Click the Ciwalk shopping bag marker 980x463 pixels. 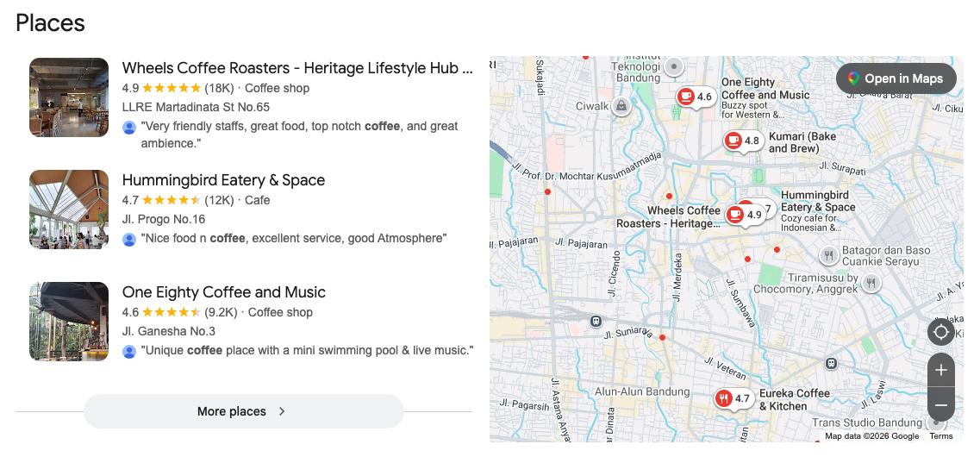click(x=621, y=106)
